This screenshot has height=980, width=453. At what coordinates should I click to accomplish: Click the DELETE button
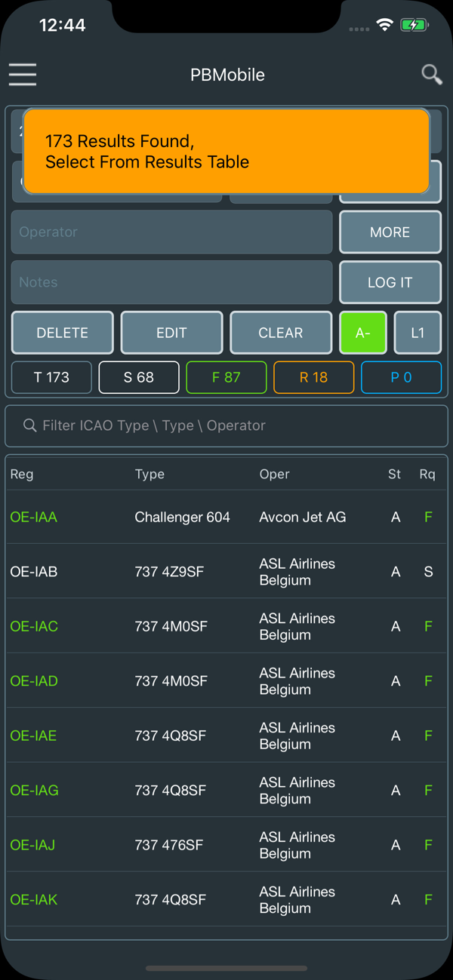tap(63, 333)
